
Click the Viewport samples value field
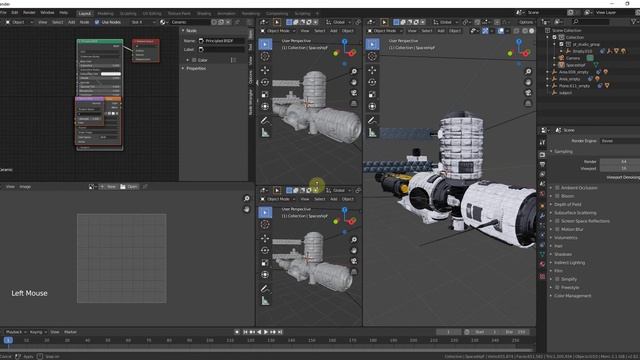tap(620, 168)
